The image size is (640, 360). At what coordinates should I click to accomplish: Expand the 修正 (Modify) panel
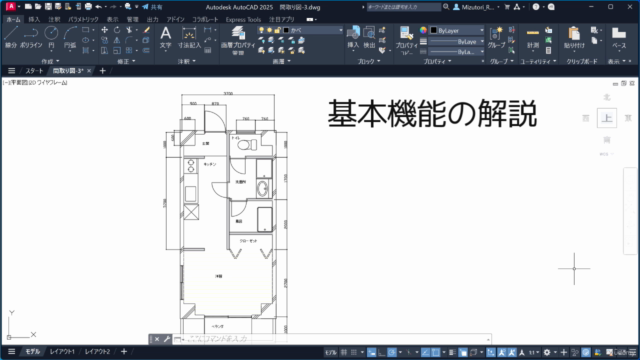pos(126,61)
